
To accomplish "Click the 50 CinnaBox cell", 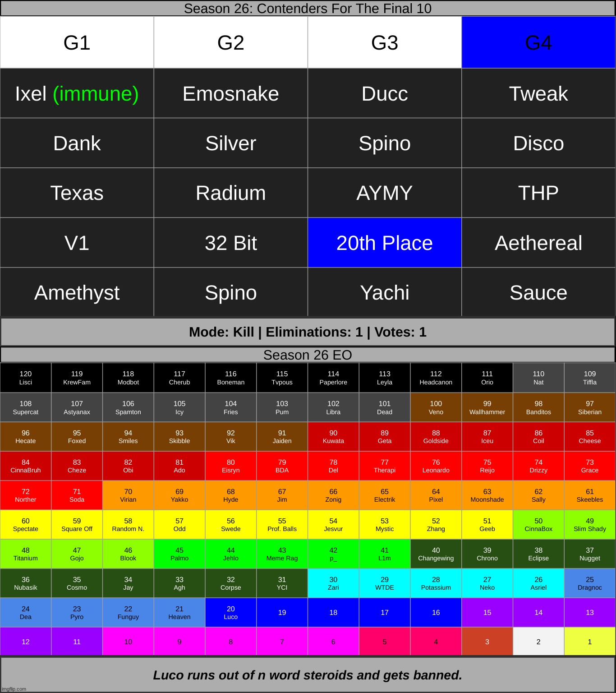I will [x=538, y=525].
